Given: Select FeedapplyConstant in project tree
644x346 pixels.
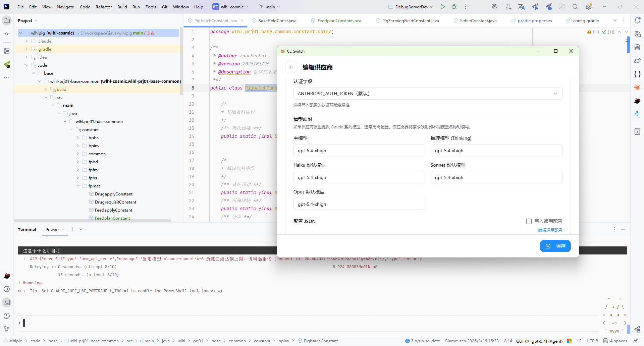Looking at the screenshot, I should [x=113, y=210].
